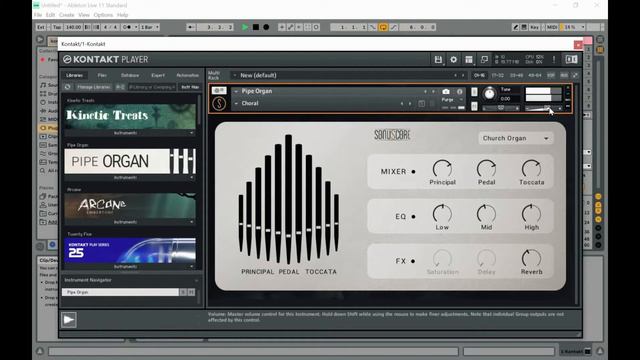Click the Kontakt browser preview play button
The height and width of the screenshot is (360, 640).
coord(69,320)
